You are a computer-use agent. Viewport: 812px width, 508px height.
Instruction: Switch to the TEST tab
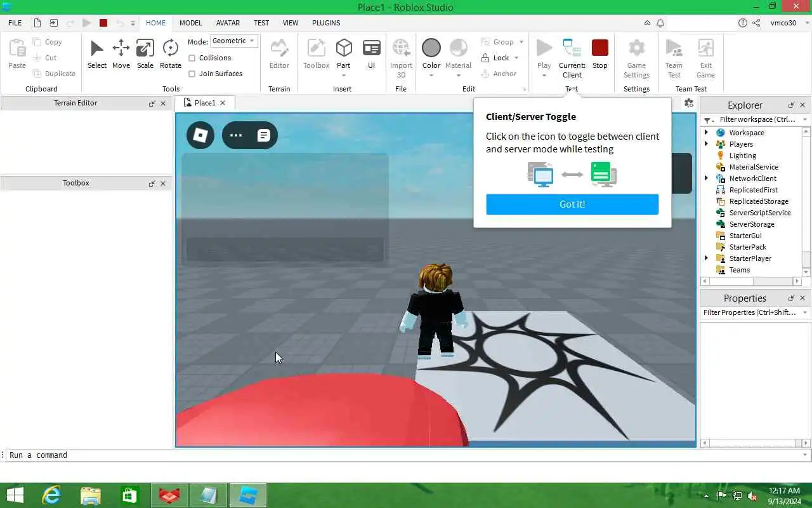[261, 23]
